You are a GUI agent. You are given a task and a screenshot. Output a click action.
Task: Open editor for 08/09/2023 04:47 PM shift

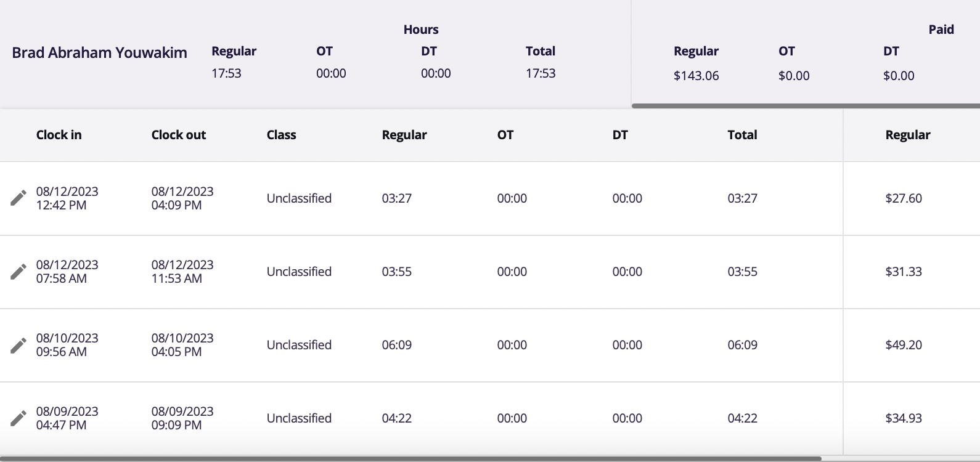(18, 418)
